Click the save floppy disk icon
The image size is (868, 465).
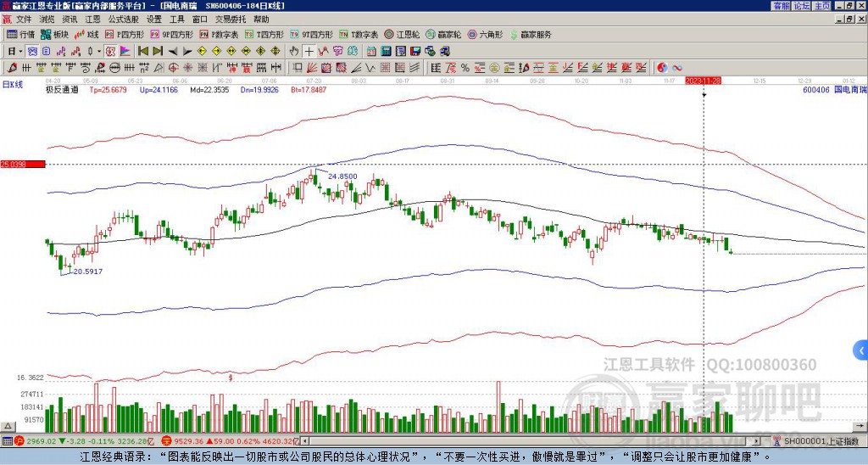(415, 52)
